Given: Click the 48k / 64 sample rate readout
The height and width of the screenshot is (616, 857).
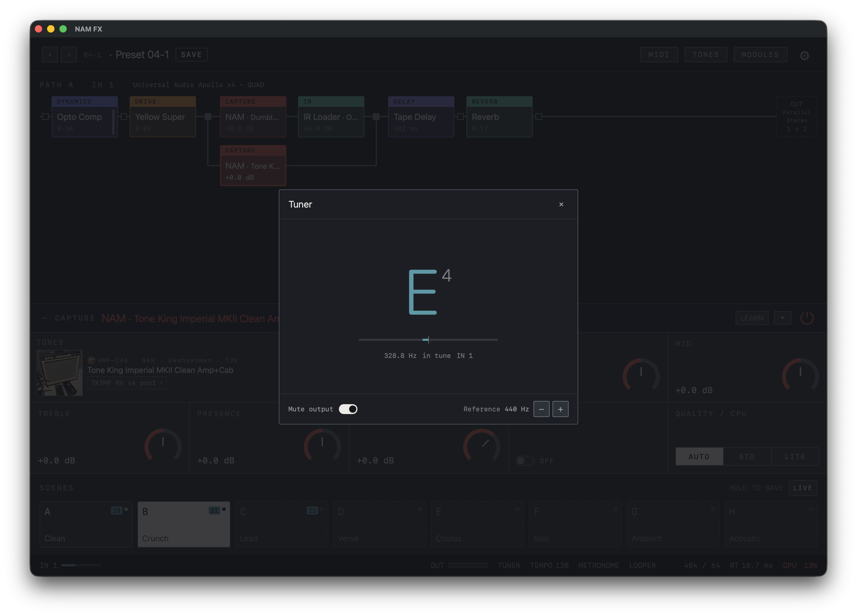Looking at the screenshot, I should coord(702,566).
